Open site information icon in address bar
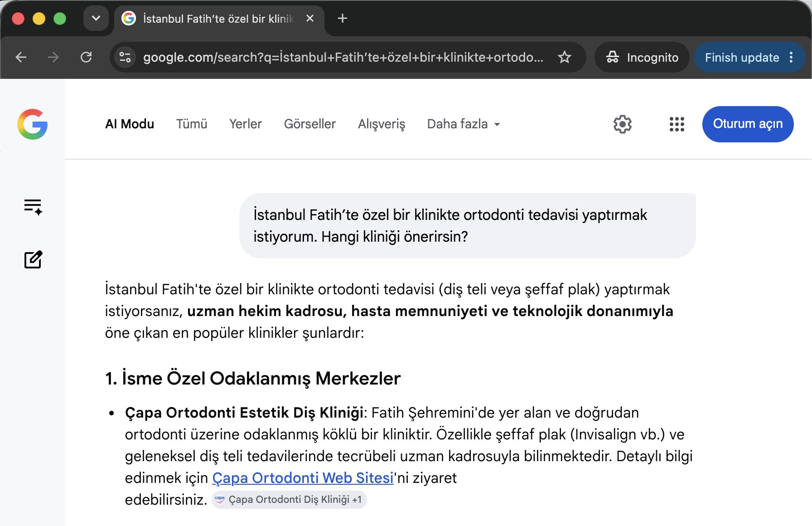 pyautogui.click(x=125, y=57)
